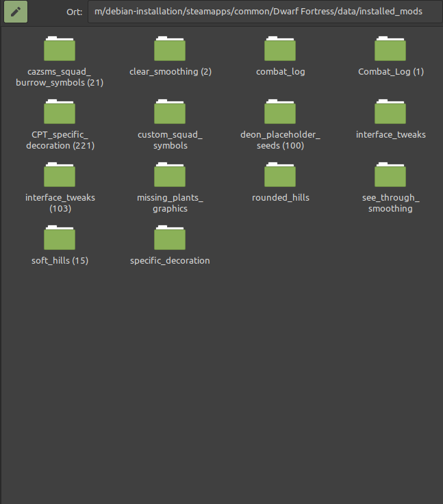Click the 'Ort:' location label
Image resolution: width=443 pixels, height=504 pixels.
74,12
